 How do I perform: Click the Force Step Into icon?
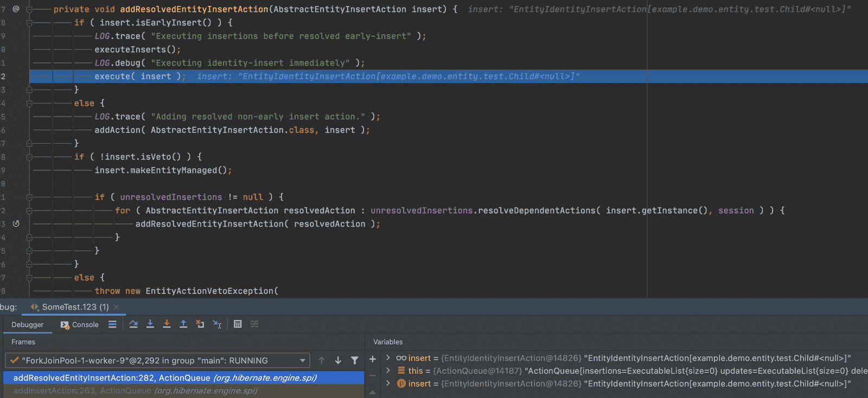coord(167,324)
